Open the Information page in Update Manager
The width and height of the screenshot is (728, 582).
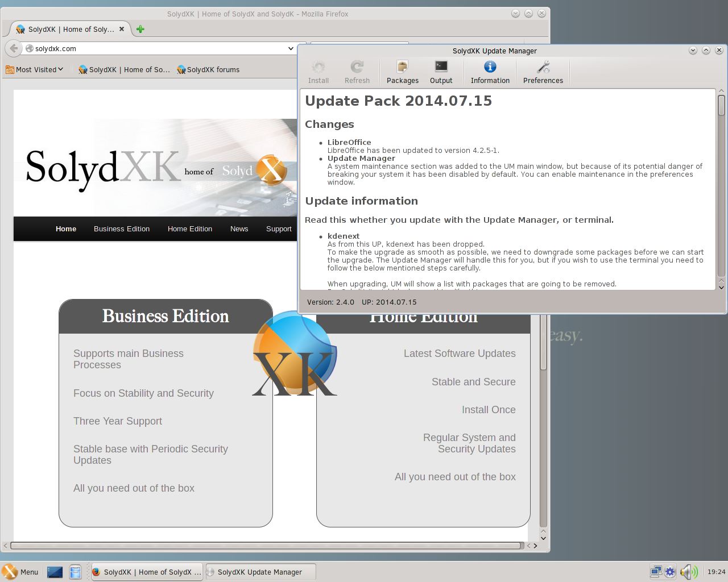click(490, 73)
